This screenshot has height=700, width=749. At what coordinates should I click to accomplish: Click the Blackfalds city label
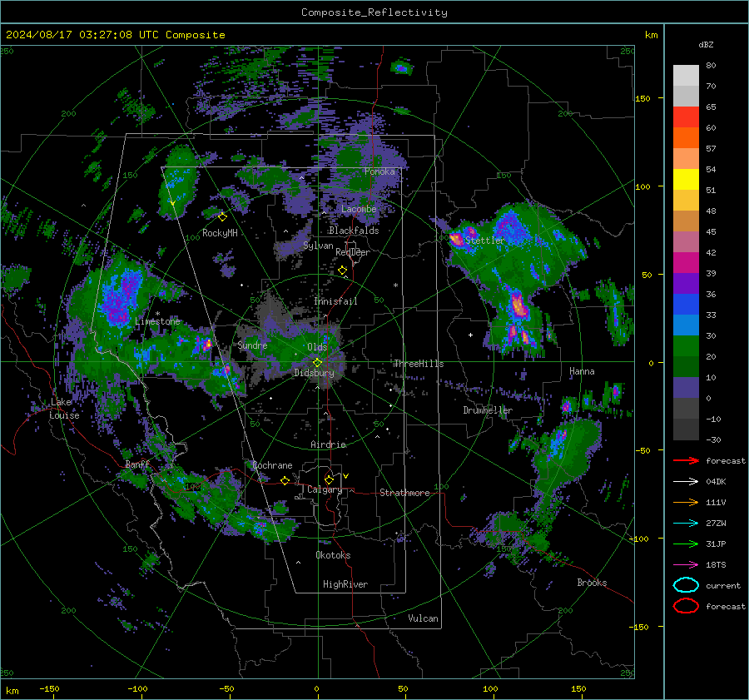click(354, 231)
